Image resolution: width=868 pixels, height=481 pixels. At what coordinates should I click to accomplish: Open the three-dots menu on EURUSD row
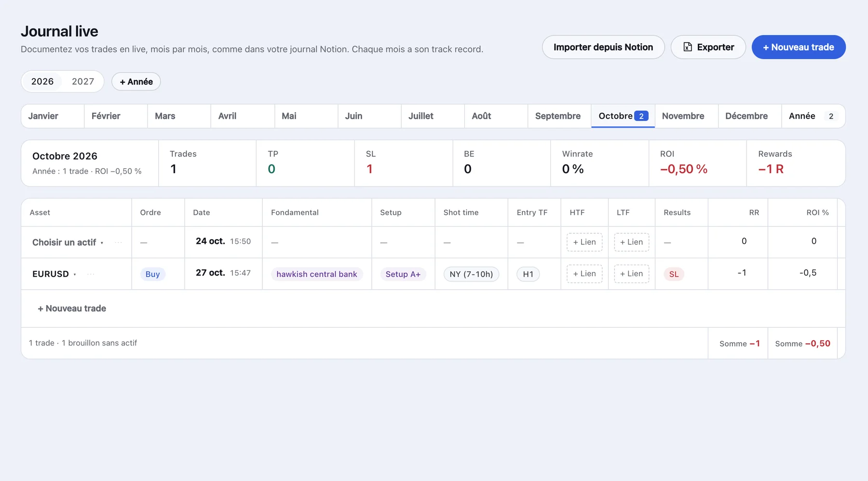[x=91, y=274]
